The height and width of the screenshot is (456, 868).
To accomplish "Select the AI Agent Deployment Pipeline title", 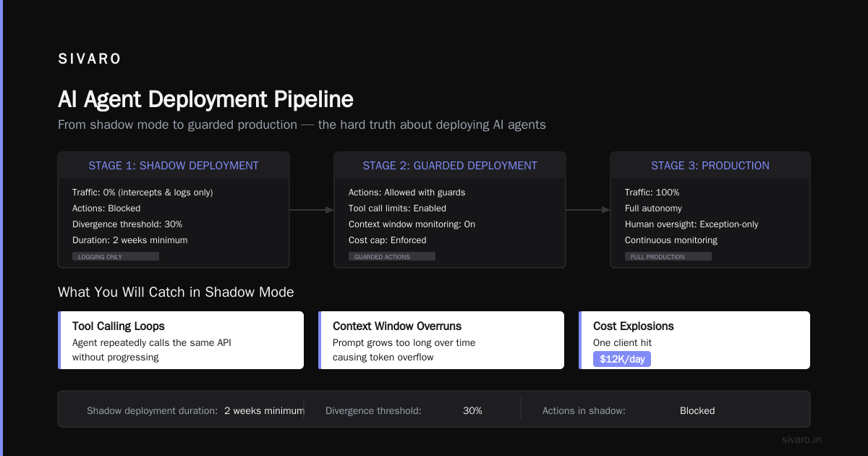I will tap(205, 99).
